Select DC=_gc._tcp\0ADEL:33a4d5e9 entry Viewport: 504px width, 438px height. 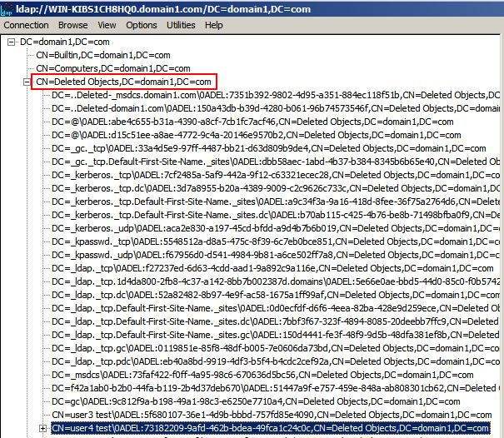[269, 148]
